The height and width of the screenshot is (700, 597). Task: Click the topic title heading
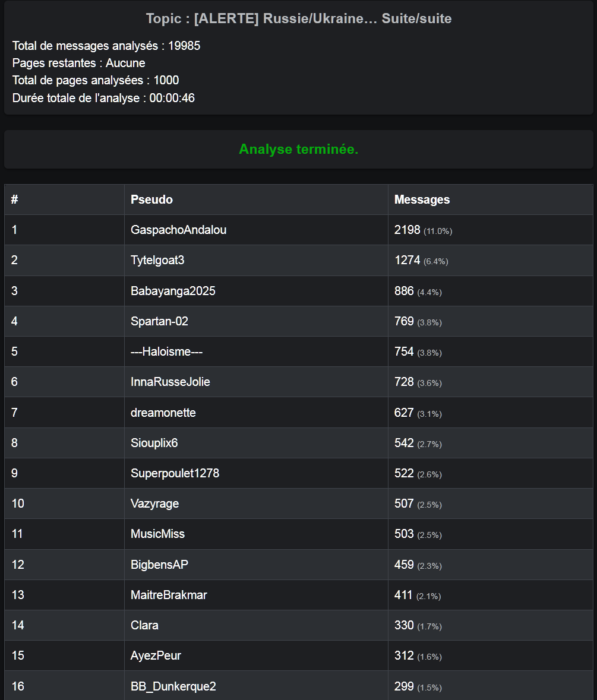(298, 18)
